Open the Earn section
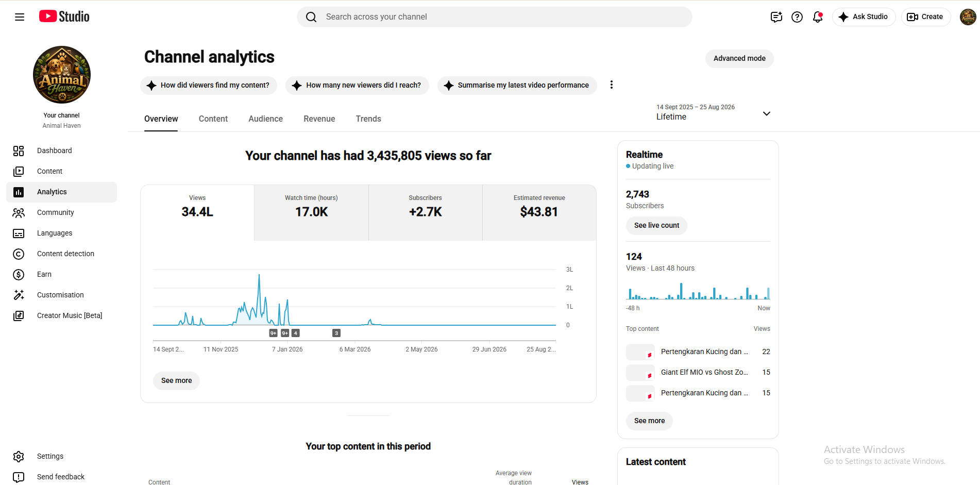Screen dimensions: 980x485 pos(62,274)
